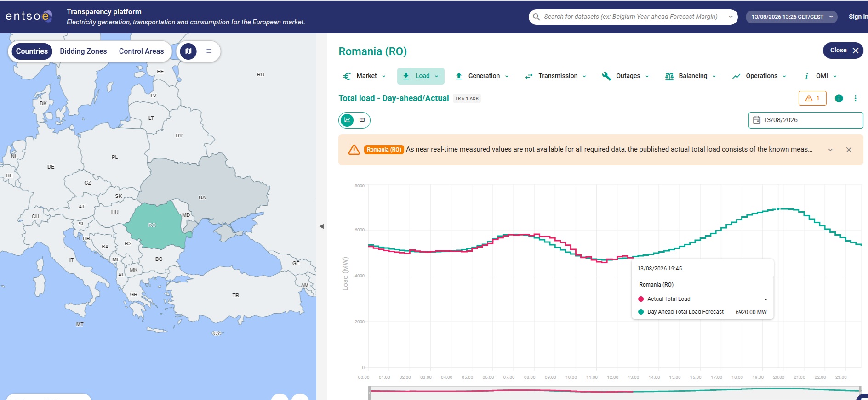This screenshot has width=868, height=400.
Task: Open the Generation menu
Action: pyautogui.click(x=481, y=76)
